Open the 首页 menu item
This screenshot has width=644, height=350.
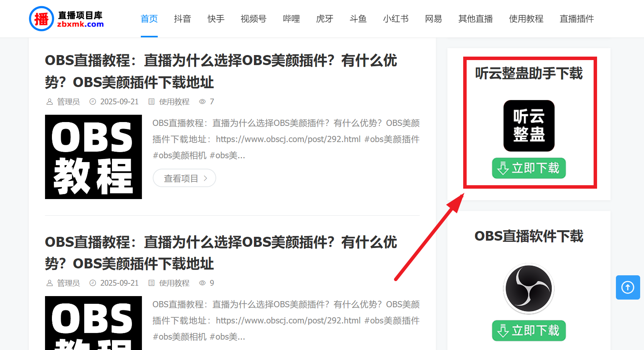coord(149,18)
